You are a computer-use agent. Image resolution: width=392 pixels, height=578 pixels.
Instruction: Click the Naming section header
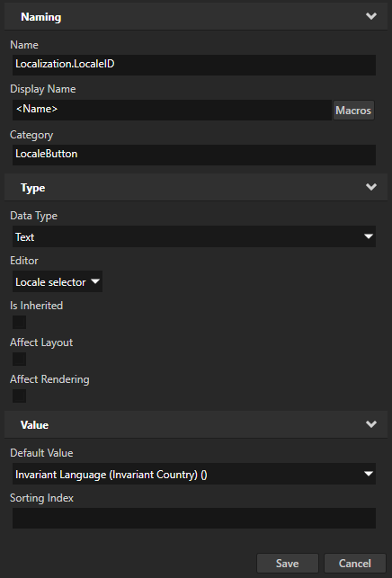pyautogui.click(x=196, y=16)
